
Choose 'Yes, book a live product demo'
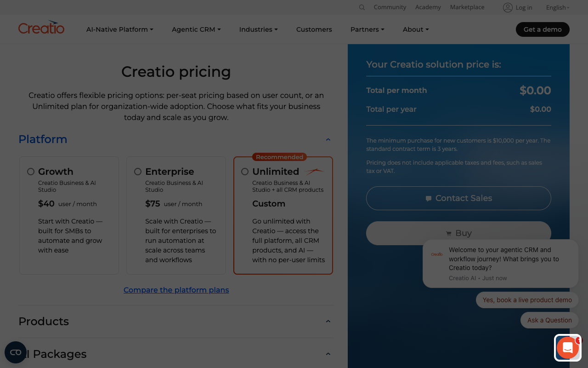(527, 300)
